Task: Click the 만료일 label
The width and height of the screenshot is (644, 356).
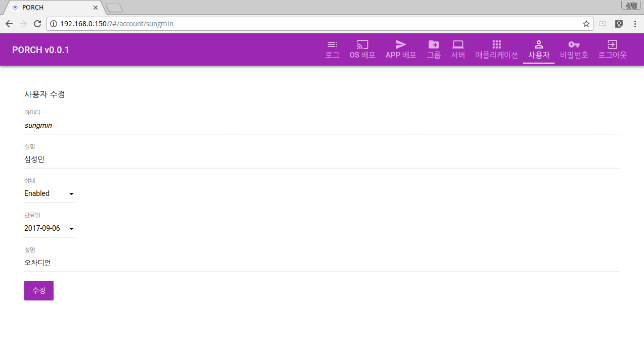Action: (x=32, y=215)
